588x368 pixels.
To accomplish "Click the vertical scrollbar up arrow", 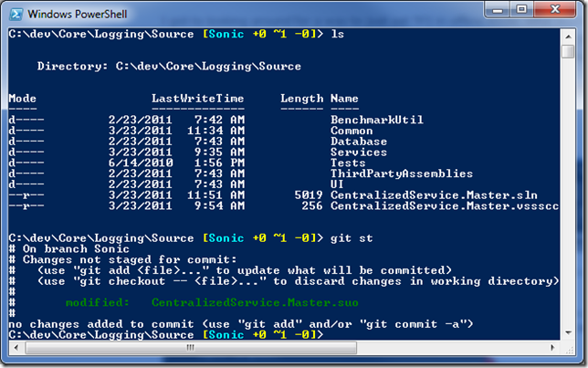I will (x=568, y=37).
